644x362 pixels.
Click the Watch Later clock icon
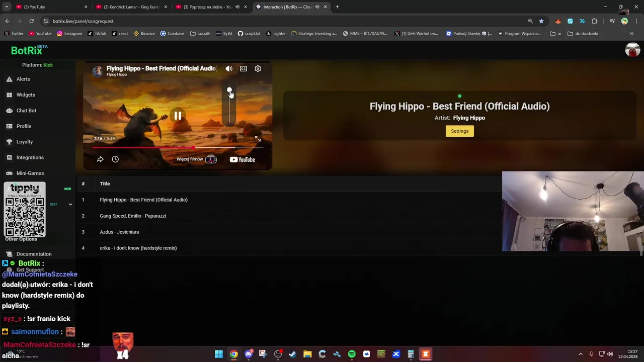click(115, 159)
